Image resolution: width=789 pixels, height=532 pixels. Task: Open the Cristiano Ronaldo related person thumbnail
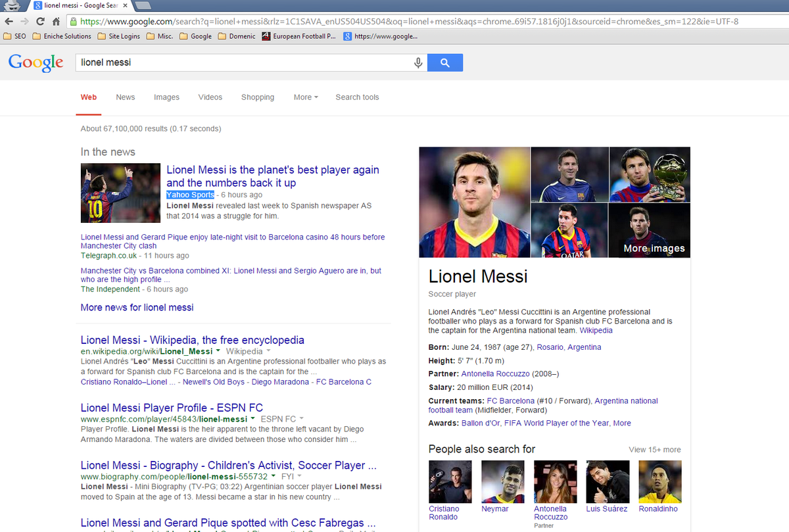point(450,482)
